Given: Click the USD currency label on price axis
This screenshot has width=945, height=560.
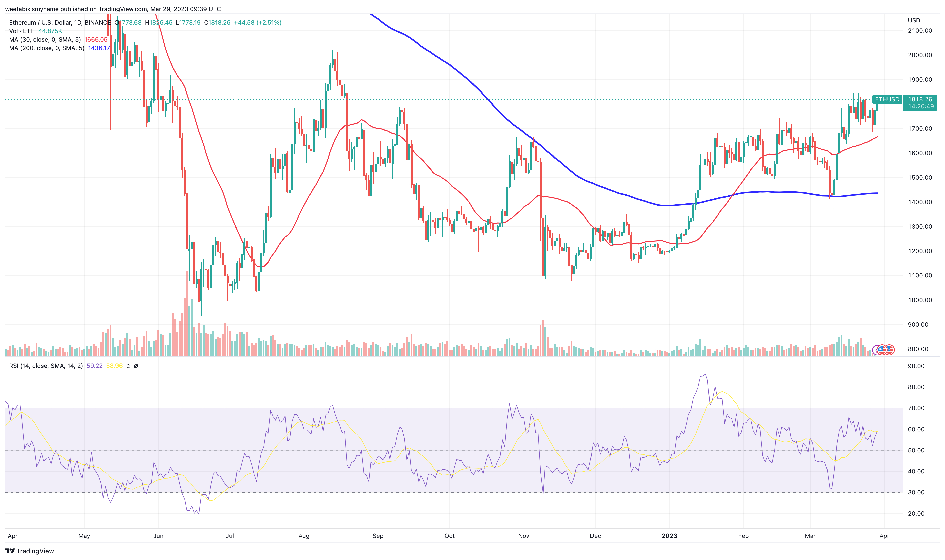Looking at the screenshot, I should [914, 20].
